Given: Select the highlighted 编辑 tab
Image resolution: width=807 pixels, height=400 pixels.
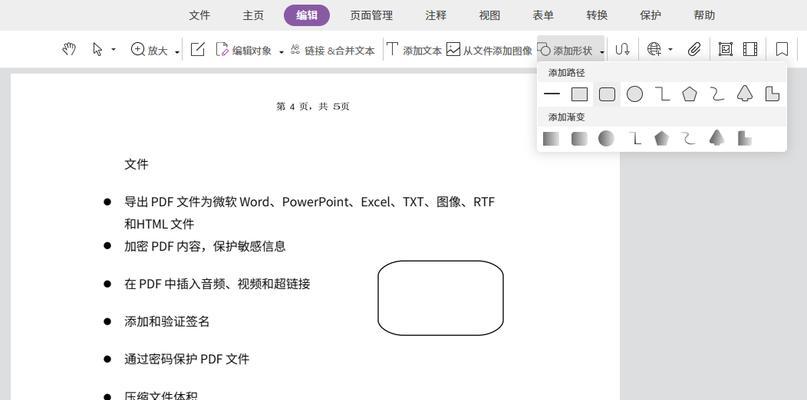Looking at the screenshot, I should coord(307,15).
